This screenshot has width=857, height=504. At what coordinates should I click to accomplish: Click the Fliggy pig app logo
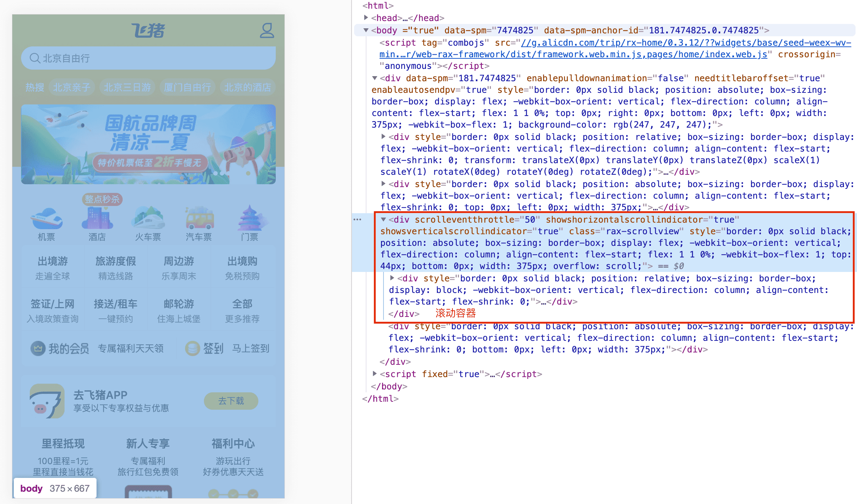pos(47,401)
